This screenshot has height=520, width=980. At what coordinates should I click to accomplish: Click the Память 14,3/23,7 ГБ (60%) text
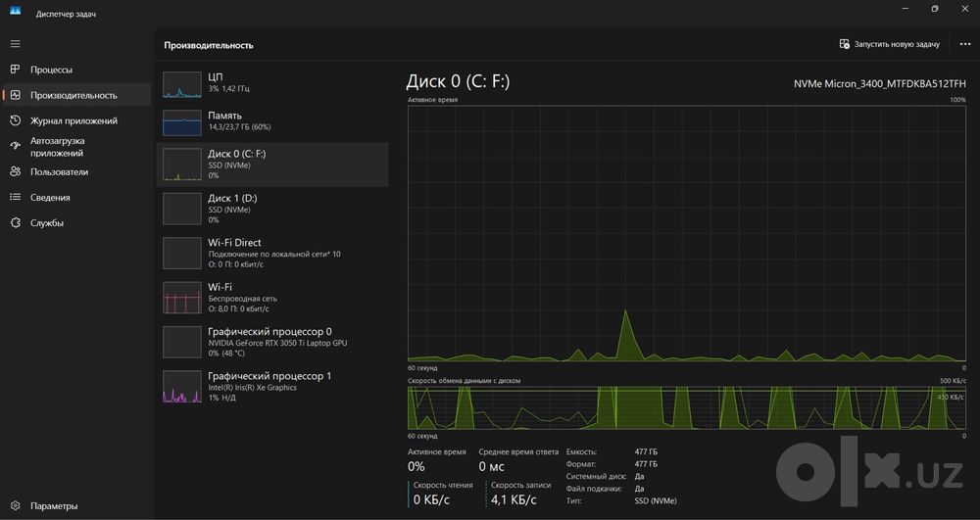click(239, 126)
